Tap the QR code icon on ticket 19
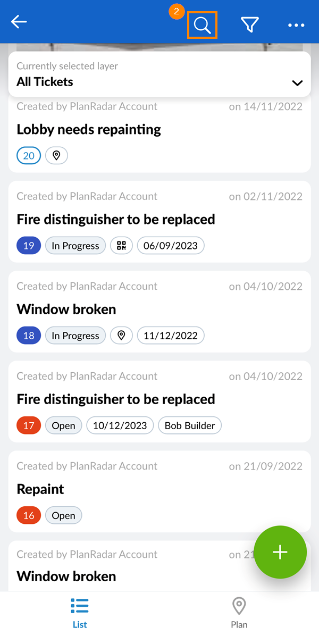 coord(121,246)
